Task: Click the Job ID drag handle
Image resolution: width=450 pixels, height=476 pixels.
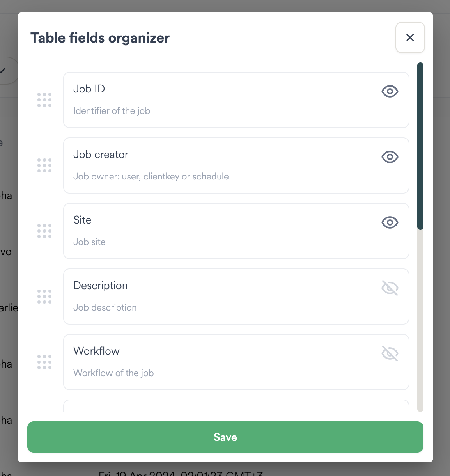Action: [x=44, y=100]
